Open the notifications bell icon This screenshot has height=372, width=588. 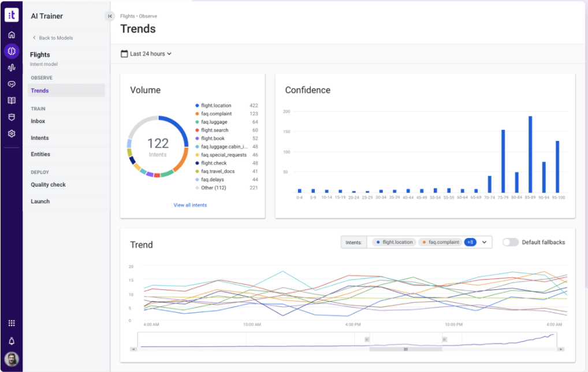click(12, 341)
